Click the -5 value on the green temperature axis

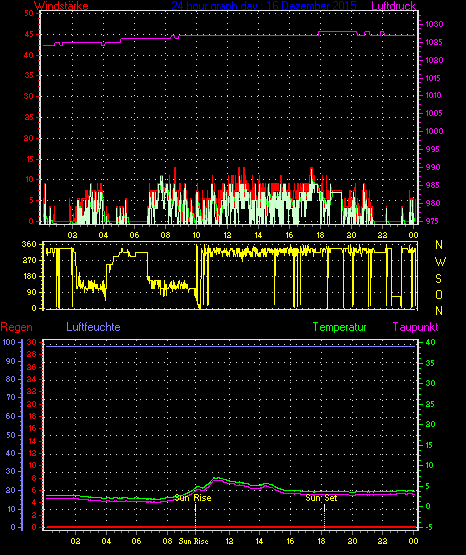click(429, 527)
